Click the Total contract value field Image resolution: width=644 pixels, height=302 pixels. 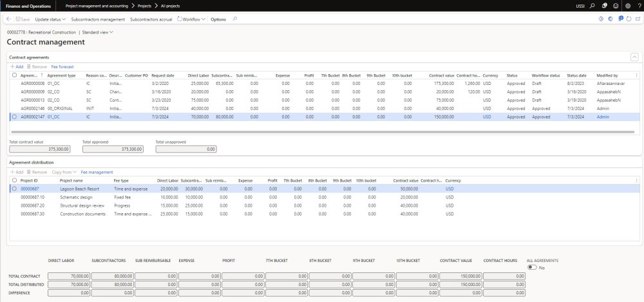coord(39,149)
